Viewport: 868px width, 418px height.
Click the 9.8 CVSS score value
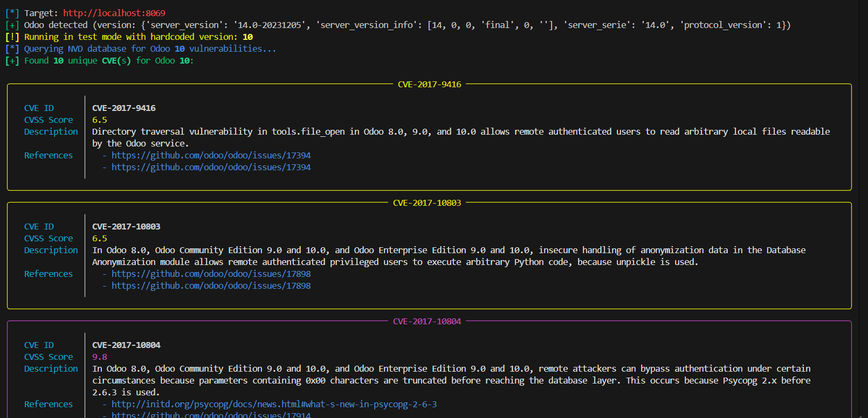pyautogui.click(x=100, y=357)
